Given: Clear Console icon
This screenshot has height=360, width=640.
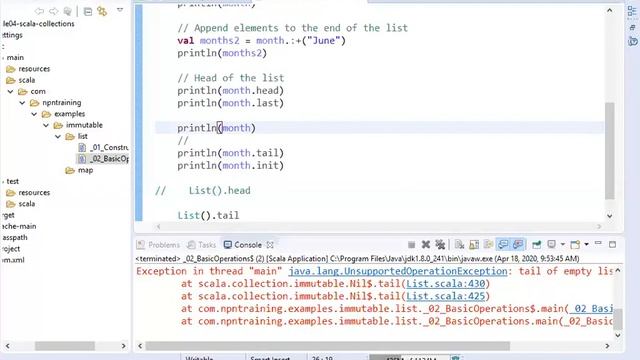Looking at the screenshot, I should tap(460, 244).
